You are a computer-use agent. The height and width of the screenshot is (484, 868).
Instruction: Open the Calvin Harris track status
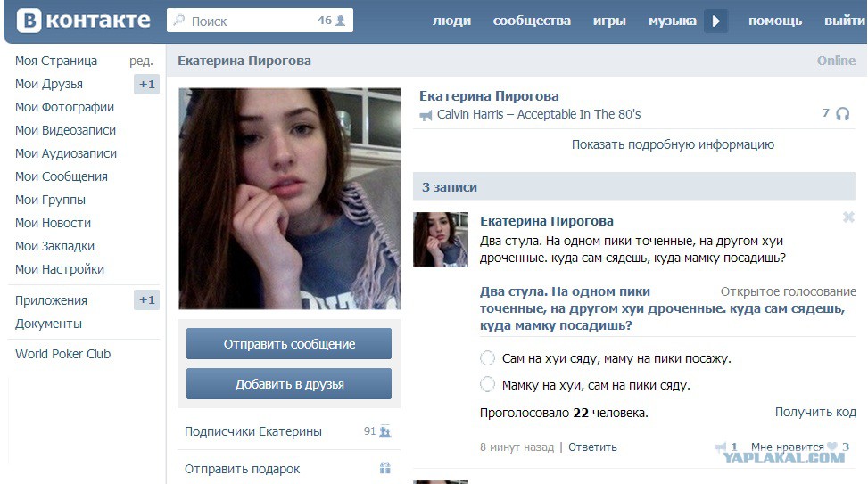tap(539, 114)
